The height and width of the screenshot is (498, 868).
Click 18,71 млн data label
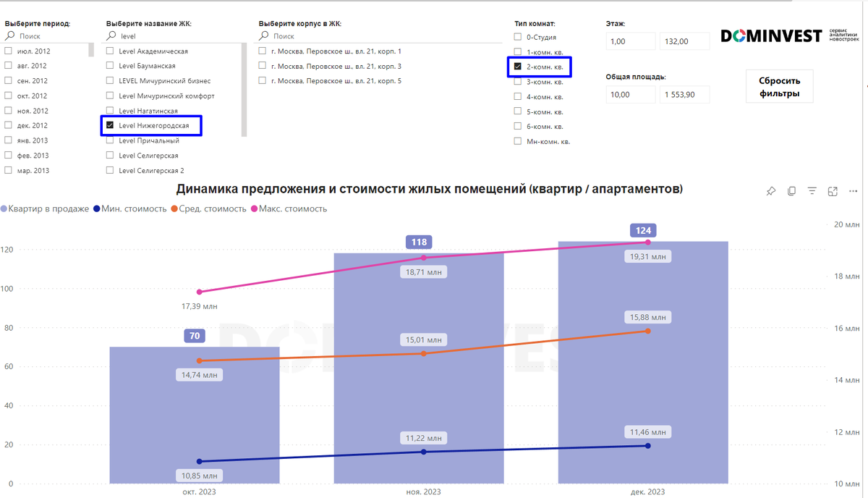[425, 271]
